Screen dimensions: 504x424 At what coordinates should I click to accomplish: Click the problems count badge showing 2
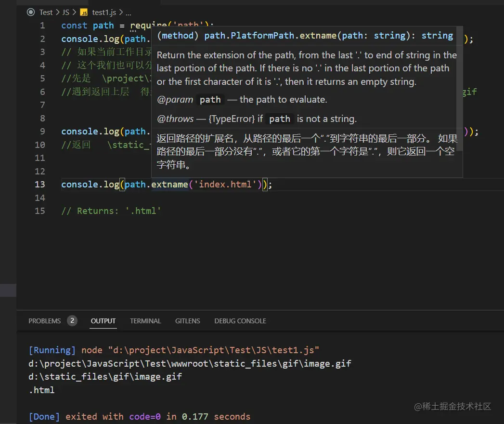72,321
